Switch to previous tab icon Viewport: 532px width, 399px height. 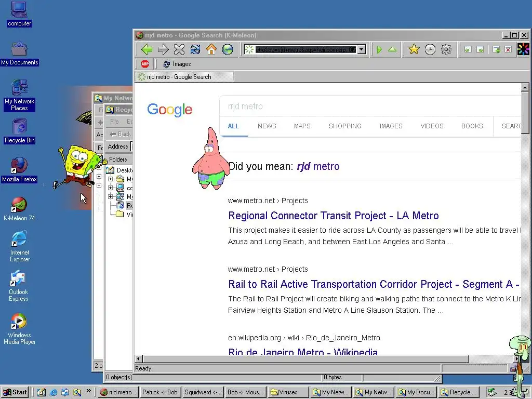click(468, 49)
